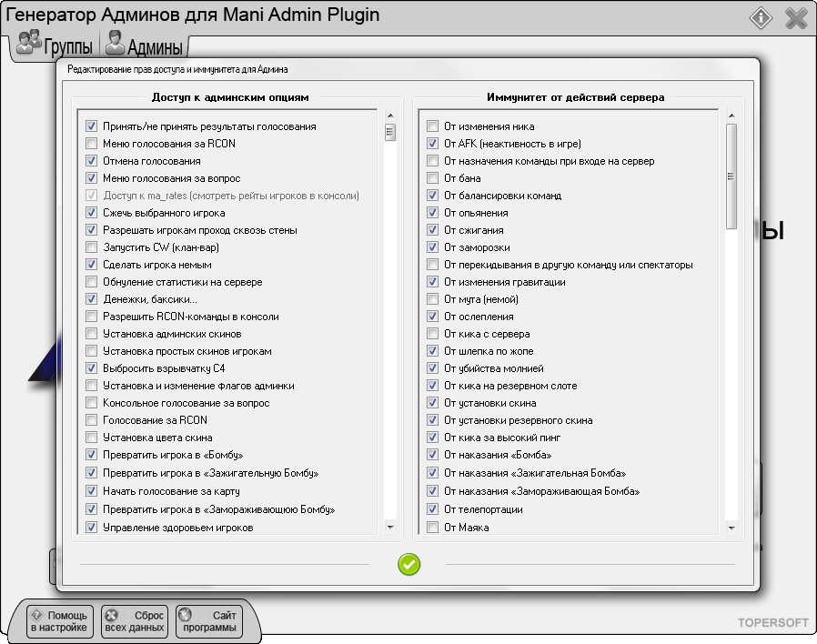Uncheck От сжигания immunity
This screenshot has width=817, height=644.
tap(432, 230)
